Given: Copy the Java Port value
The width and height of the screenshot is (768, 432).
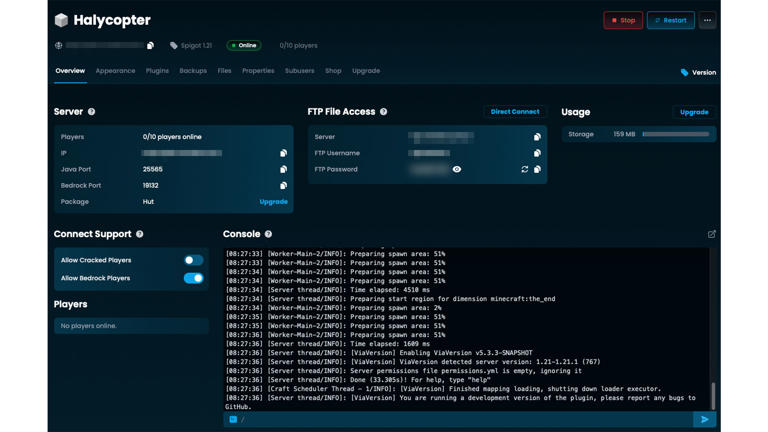Looking at the screenshot, I should tap(283, 170).
